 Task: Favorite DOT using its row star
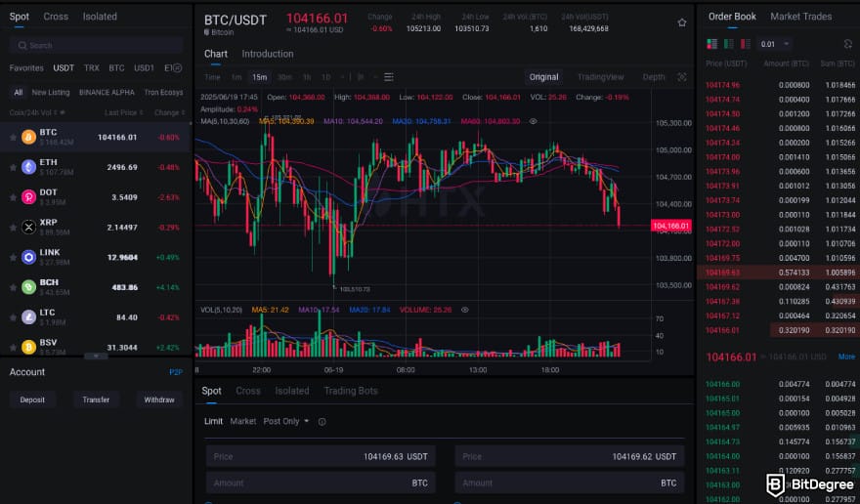[13, 197]
